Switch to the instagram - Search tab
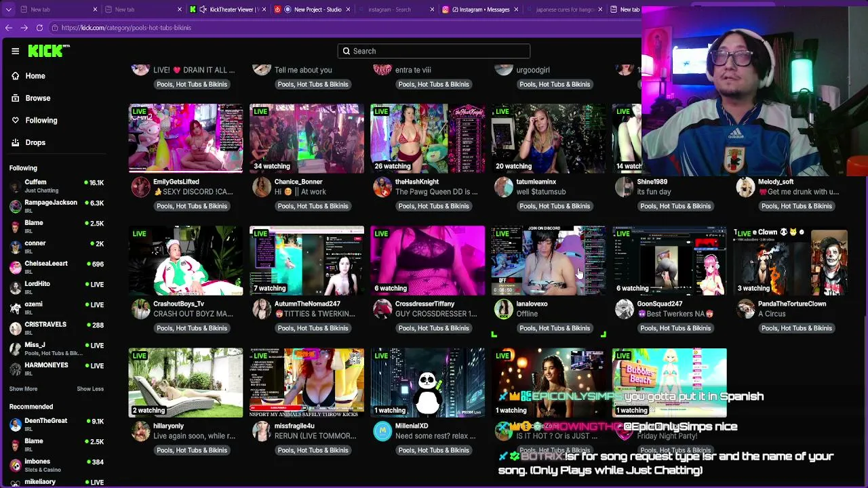This screenshot has height=488, width=868. coord(397,9)
